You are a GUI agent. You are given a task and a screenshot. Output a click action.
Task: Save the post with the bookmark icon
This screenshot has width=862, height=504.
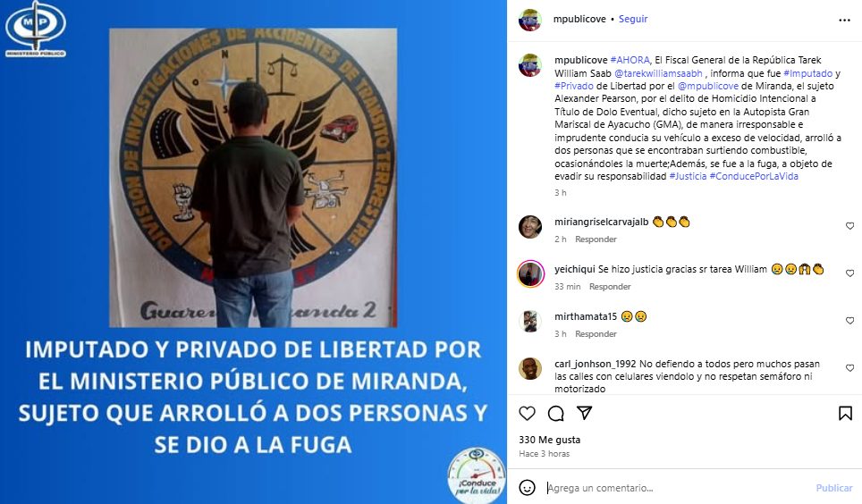point(846,414)
